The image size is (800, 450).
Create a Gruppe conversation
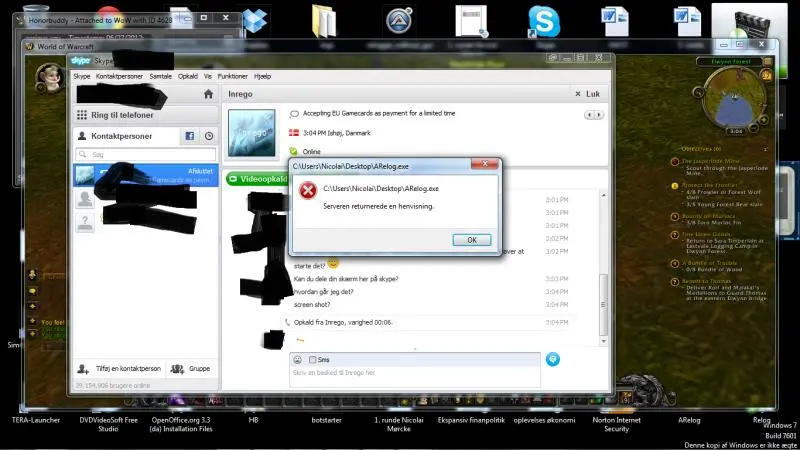[190, 368]
